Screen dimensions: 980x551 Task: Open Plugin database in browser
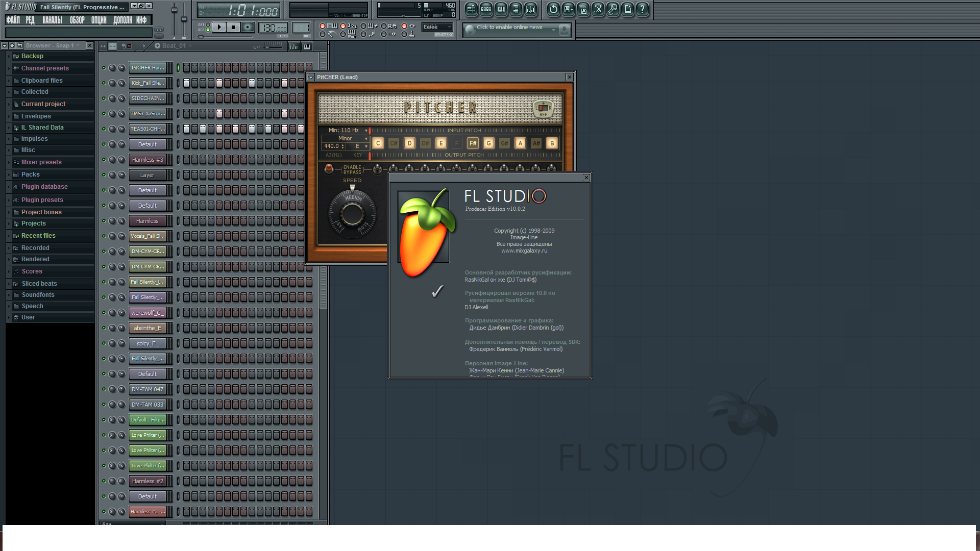tap(44, 187)
